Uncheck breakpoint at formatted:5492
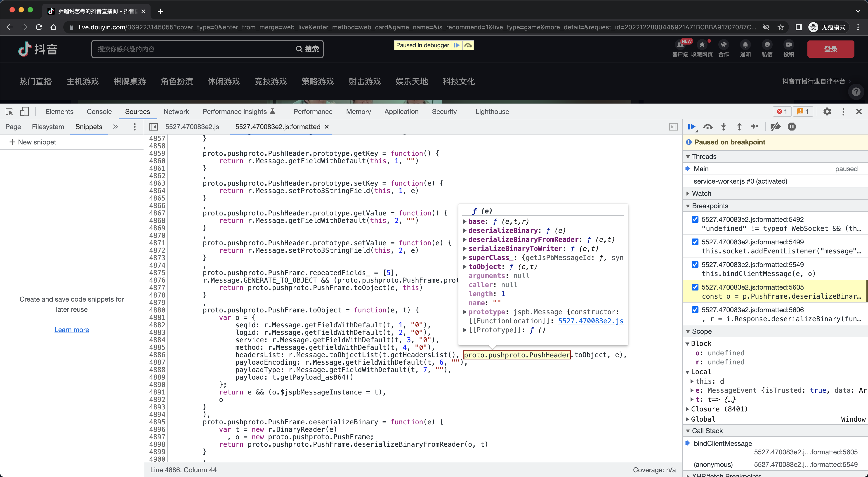 click(695, 220)
